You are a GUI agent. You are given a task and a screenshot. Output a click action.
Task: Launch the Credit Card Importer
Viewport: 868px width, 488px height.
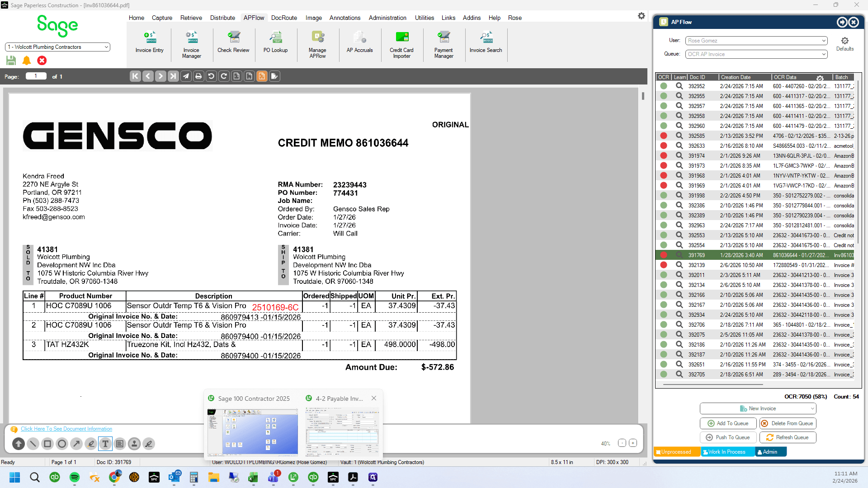tap(401, 45)
